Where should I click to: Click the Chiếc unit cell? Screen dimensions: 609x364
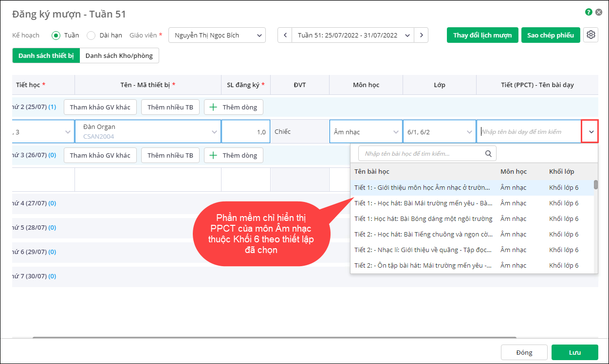tap(300, 131)
